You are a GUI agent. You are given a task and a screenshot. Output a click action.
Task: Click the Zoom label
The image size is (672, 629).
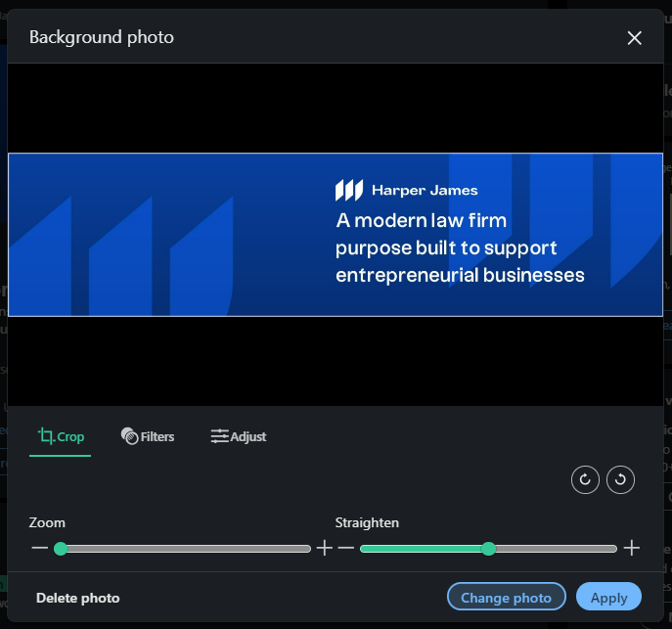[47, 522]
